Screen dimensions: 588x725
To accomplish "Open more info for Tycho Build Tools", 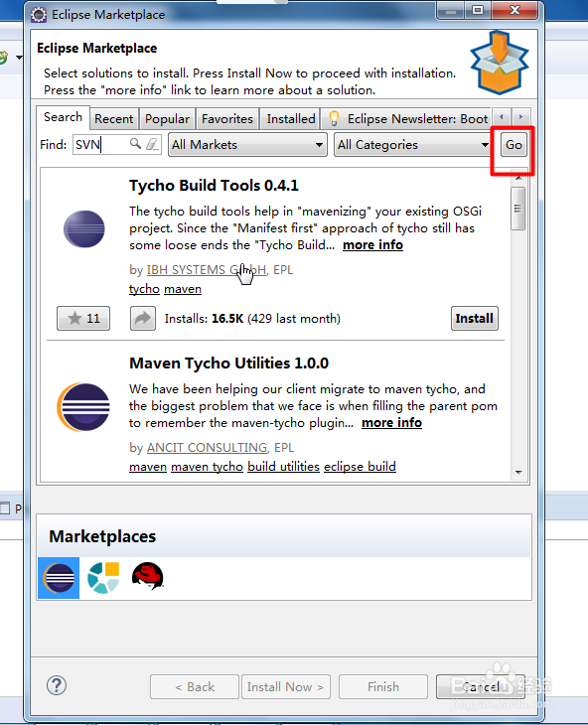I will (x=373, y=245).
